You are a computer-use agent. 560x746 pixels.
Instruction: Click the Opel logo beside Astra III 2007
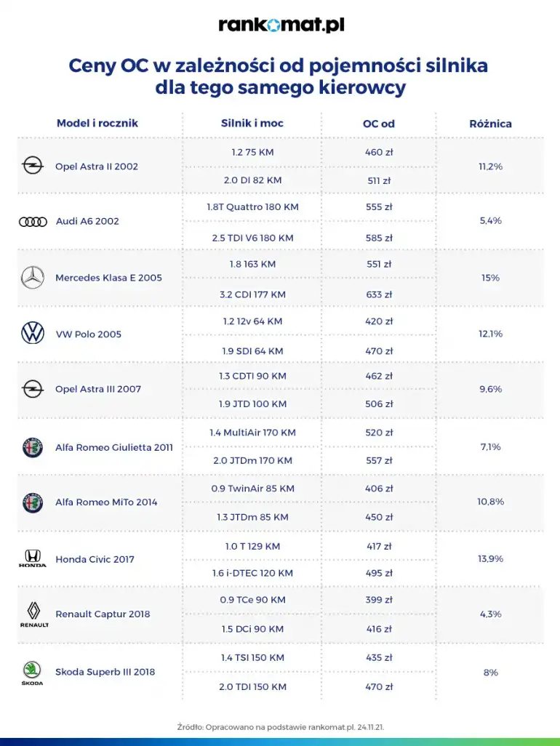33,389
